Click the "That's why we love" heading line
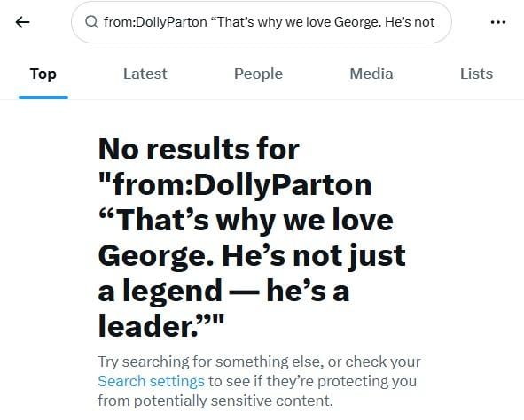Image resolution: width=524 pixels, height=420 pixels. click(x=246, y=221)
